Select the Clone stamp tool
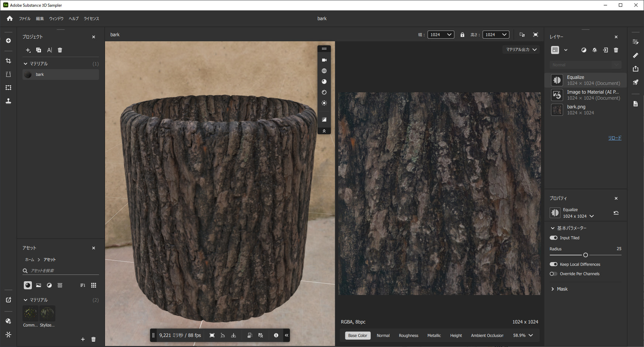Image resolution: width=644 pixels, height=347 pixels. pos(8,101)
